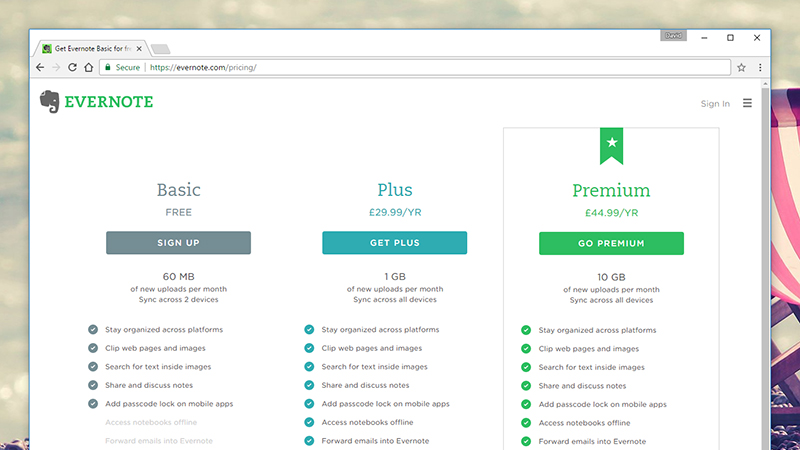Click Premium's 'Search for text inside images' checkmark
The image size is (800, 450).
(526, 367)
